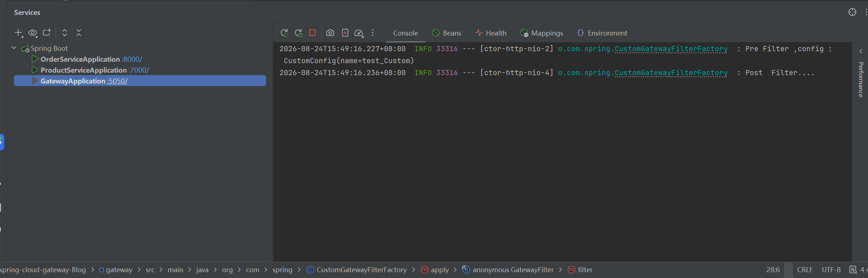Open Services panel options kebab menu
868x278 pixels.
(866, 12)
